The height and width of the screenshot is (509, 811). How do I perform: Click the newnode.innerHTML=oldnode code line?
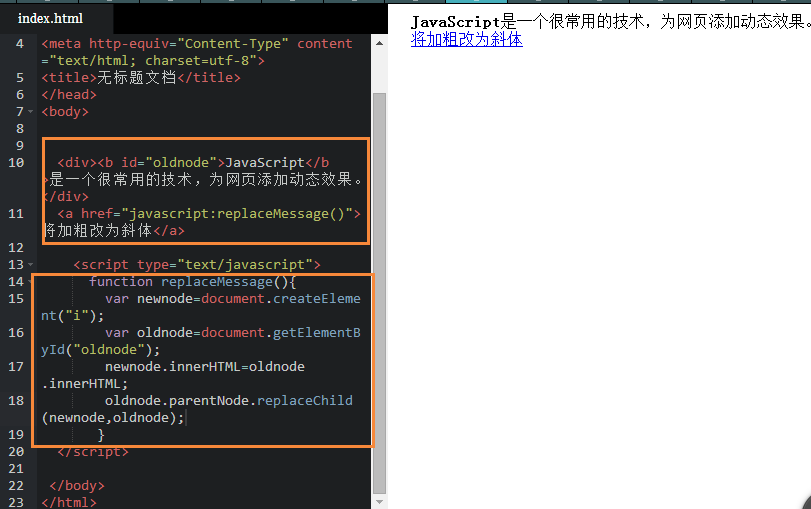pyautogui.click(x=205, y=367)
